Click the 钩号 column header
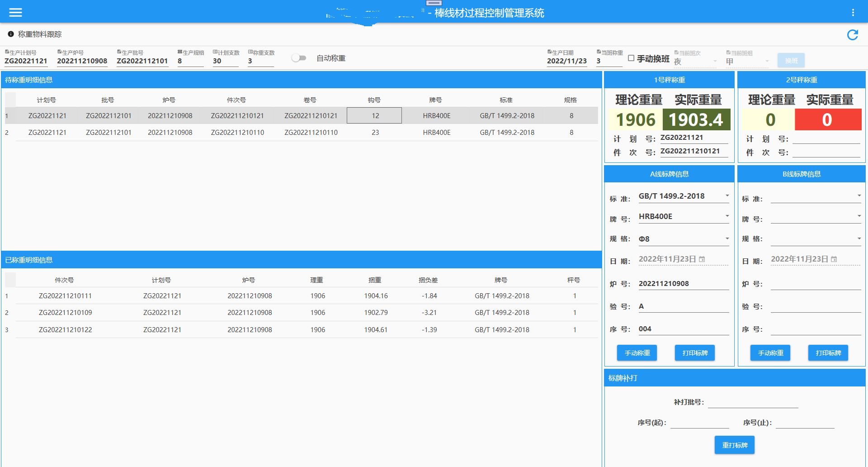The width and height of the screenshot is (868, 467). coord(374,100)
